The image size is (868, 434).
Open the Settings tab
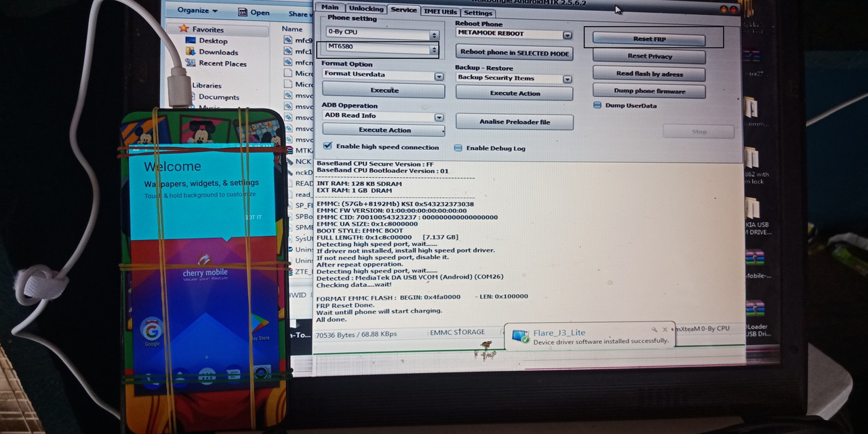[479, 13]
